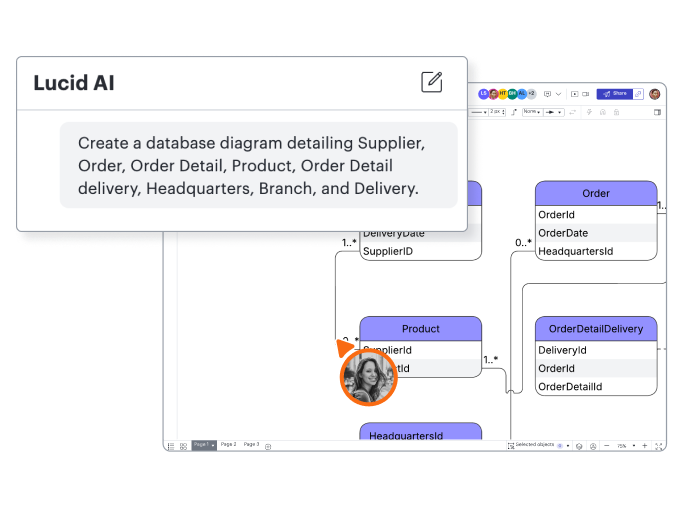Click the OrderId row in OrderDetailDelivery
680x510 pixels.
pos(596,368)
